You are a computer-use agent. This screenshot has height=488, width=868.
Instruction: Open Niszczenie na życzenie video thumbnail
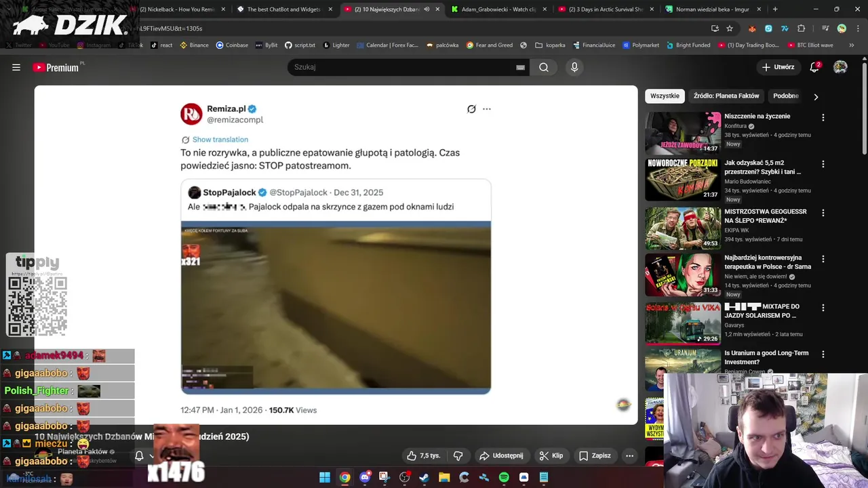tap(683, 133)
